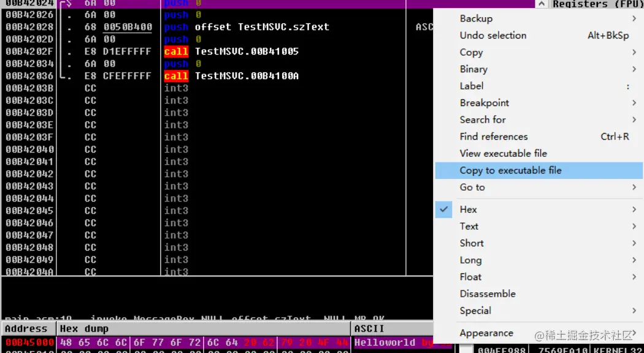Select address 00B4202D row
The height and width of the screenshot is (353, 644).
click(x=29, y=39)
